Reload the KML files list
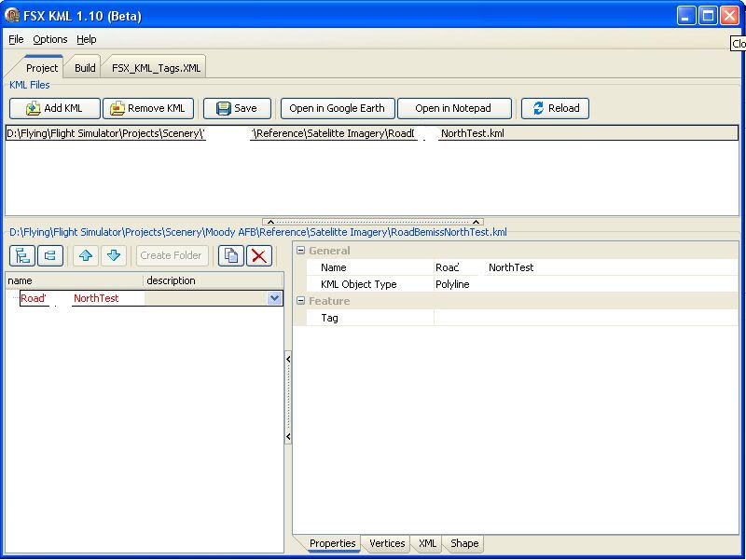Screen dimensions: 746x560 [555, 108]
